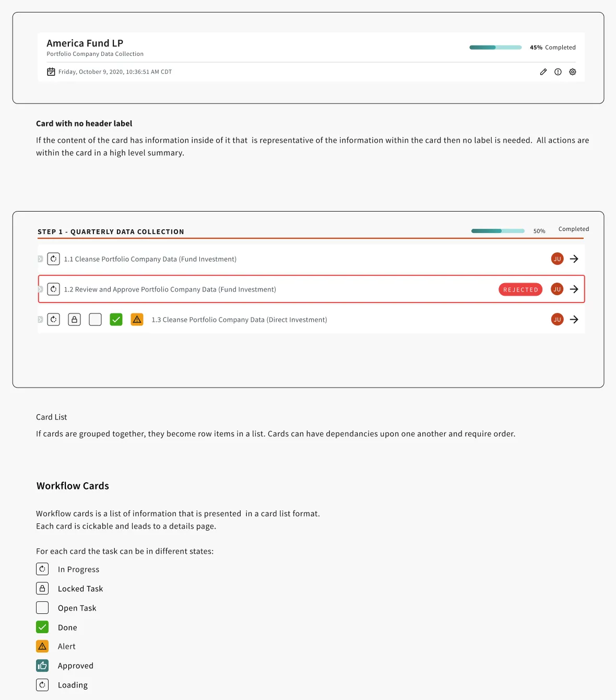Image resolution: width=616 pixels, height=700 pixels.
Task: Click the calendar icon beside the Friday date
Action: coord(51,72)
